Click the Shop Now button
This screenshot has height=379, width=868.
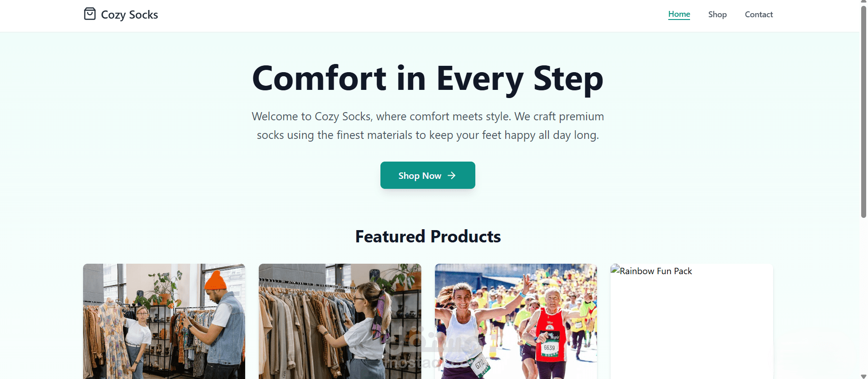point(428,175)
